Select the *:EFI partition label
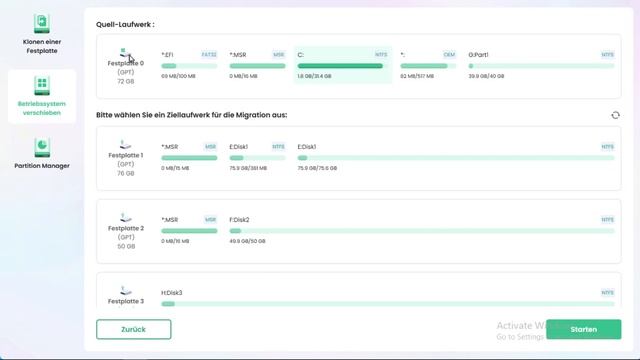The image size is (640, 360). (167, 55)
